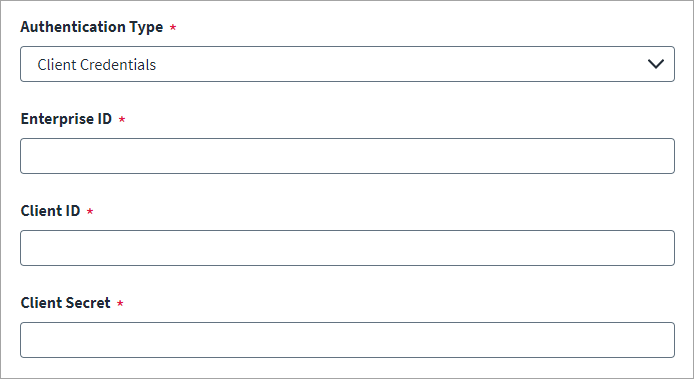This screenshot has width=694, height=379.
Task: Place cursor in the empty box under Client Secret
Action: click(347, 340)
